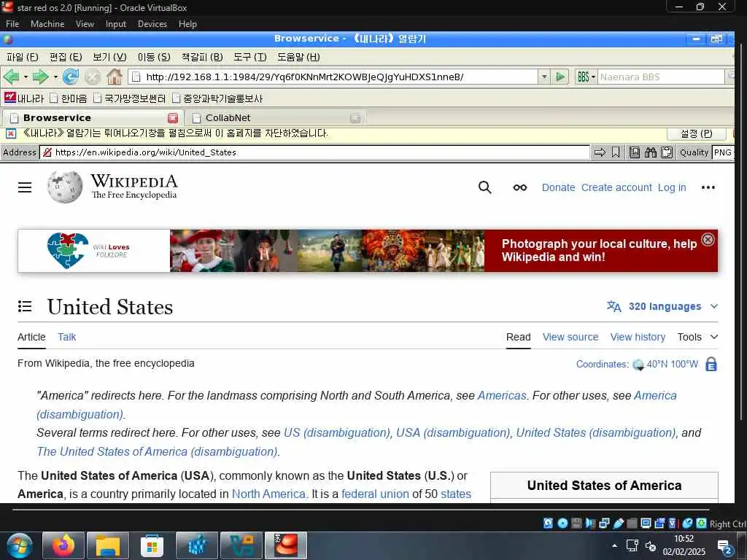The height and width of the screenshot is (560, 747).
Task: Open the forward button history dropdown arrow
Action: pos(55,77)
